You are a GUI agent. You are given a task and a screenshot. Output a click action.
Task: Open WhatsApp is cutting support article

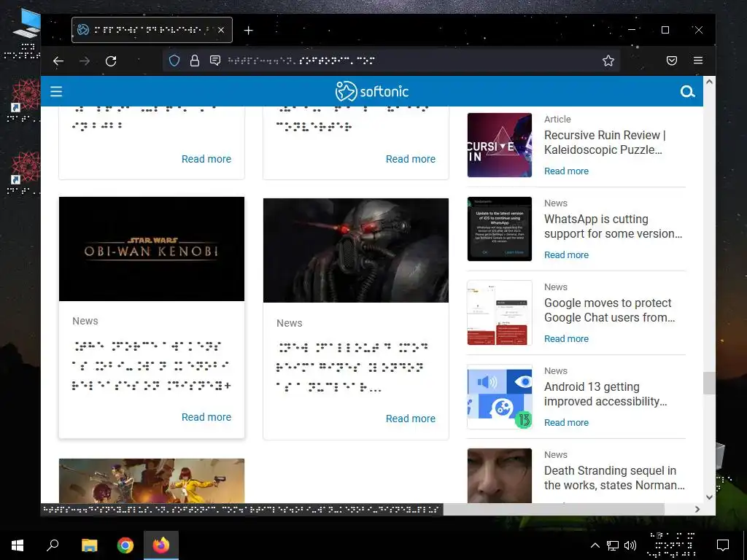(x=613, y=226)
